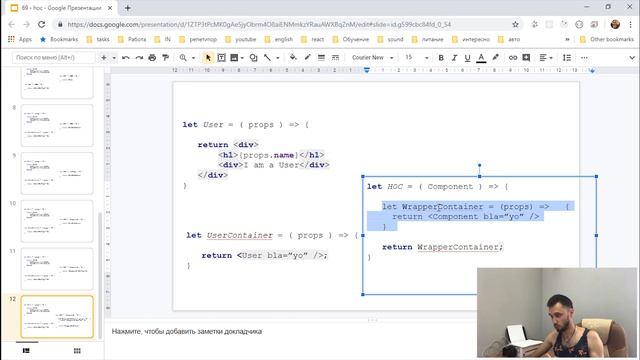Click the new slide plus button
This screenshot has height=360, width=640.
pyautogui.click(x=104, y=58)
